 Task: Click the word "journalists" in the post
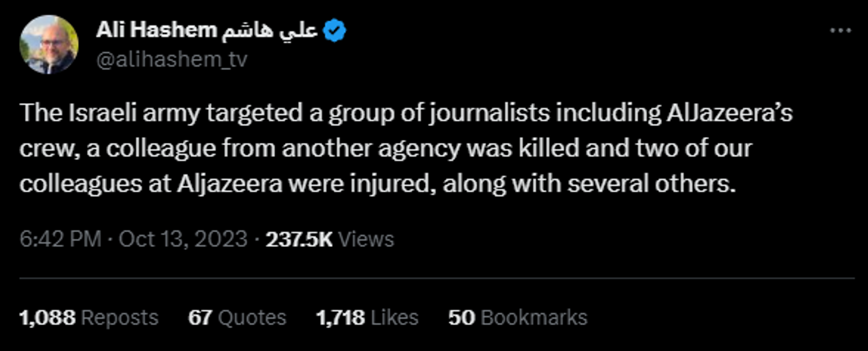pyautogui.click(x=490, y=113)
